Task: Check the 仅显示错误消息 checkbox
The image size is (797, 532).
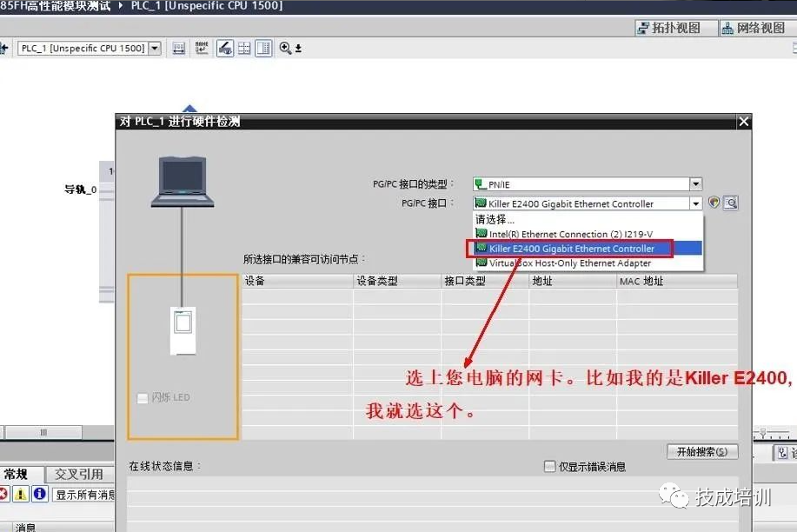Action: coord(549,467)
